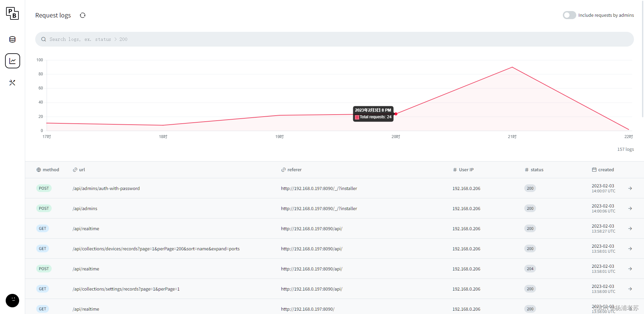Open arrow for POST /api/admins row
The width and height of the screenshot is (644, 314).
pos(630,208)
